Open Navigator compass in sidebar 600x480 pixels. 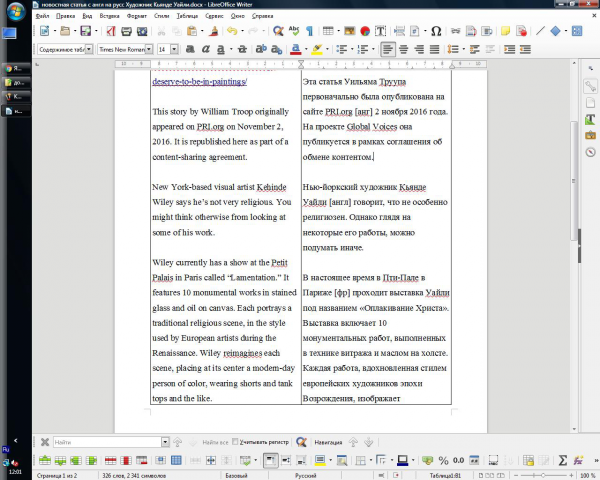590,152
